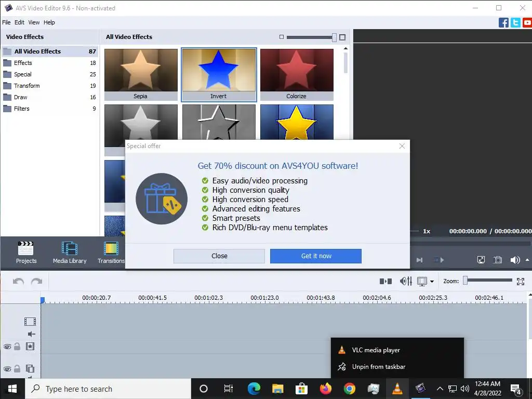Open the Edit menu

(x=19, y=22)
